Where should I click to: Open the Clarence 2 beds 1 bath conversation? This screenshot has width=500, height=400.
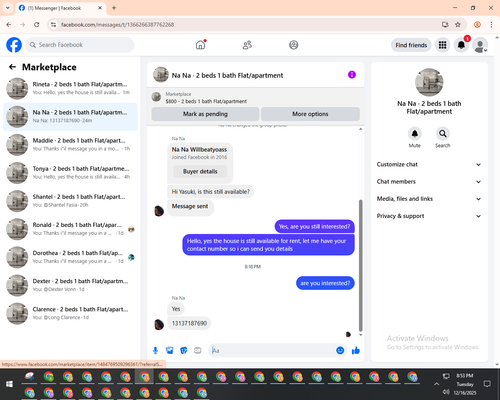click(70, 313)
